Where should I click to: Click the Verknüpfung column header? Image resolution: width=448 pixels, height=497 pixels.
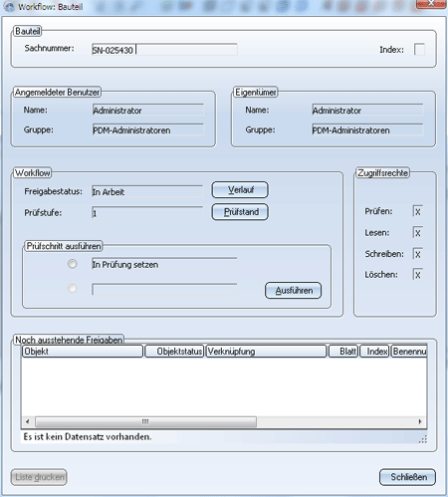(266, 352)
